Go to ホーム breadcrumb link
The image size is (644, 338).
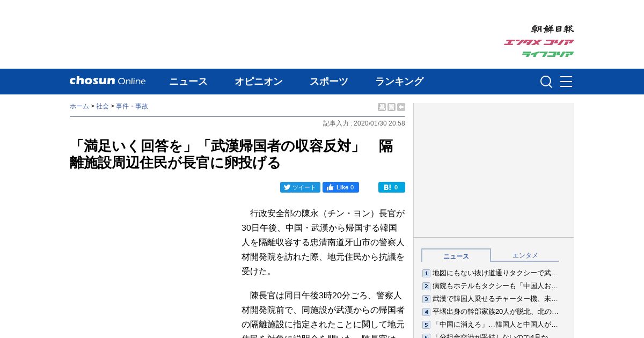click(x=79, y=106)
